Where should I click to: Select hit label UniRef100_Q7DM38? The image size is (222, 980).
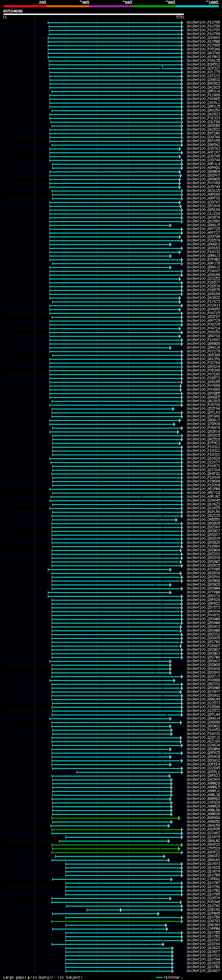click(203, 424)
